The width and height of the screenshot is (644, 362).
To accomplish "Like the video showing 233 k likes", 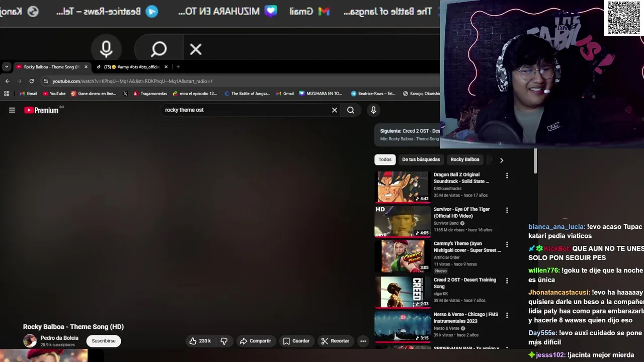I will click(200, 341).
